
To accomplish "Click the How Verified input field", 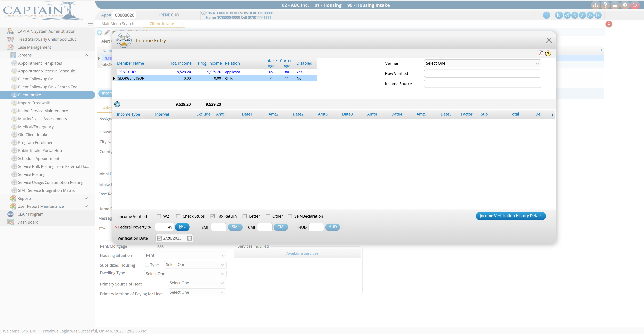I will [x=482, y=73].
